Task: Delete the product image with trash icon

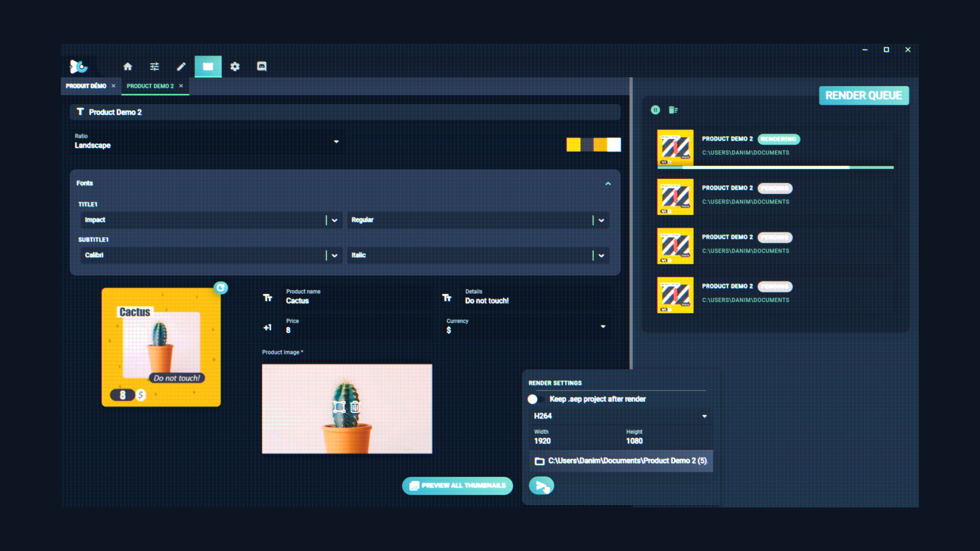Action: pos(355,407)
